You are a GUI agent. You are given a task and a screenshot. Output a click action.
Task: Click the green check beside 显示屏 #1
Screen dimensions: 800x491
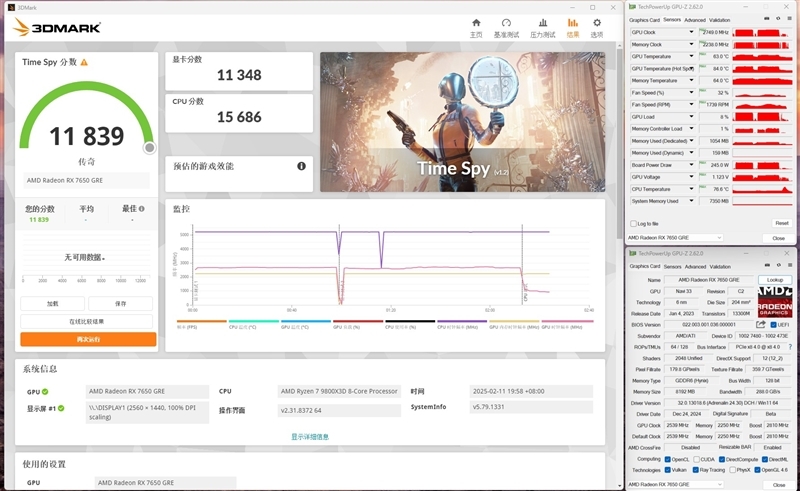(61, 408)
